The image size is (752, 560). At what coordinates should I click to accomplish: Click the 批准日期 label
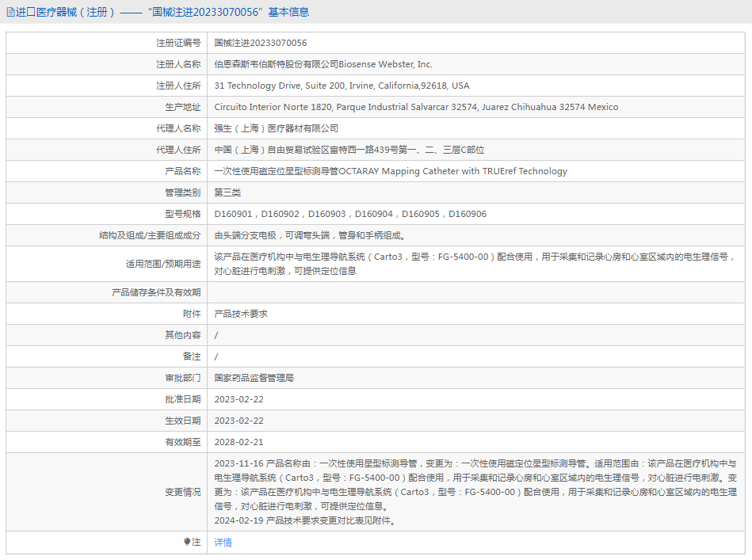coord(183,399)
